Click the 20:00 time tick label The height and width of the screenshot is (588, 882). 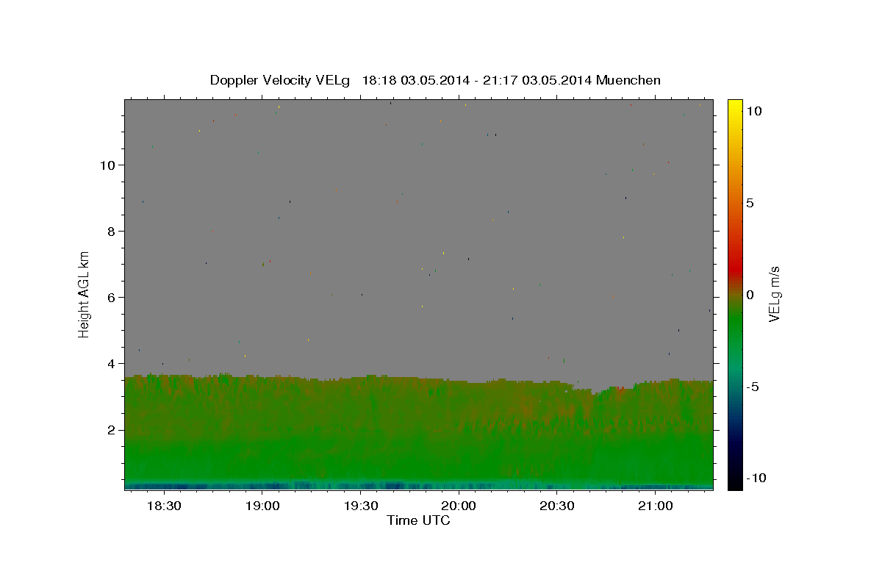pyautogui.click(x=459, y=506)
